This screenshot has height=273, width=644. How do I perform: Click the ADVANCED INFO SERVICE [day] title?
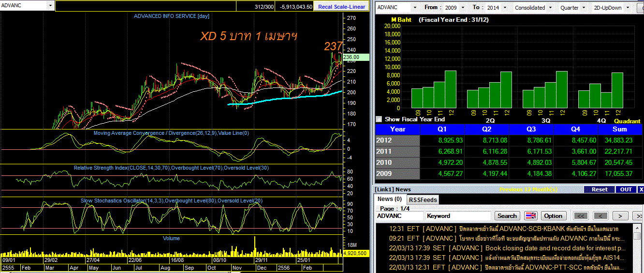[171, 16]
